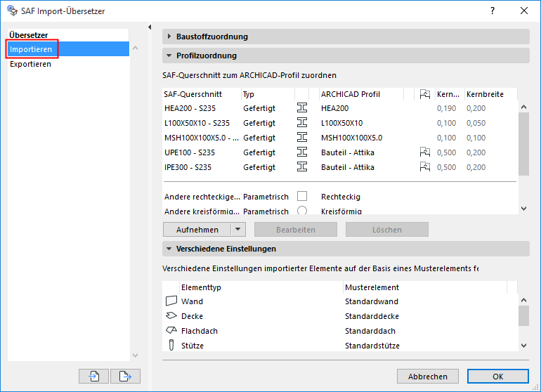Viewport: 541px width, 392px height.
Task: Confirm with the OK button
Action: click(x=497, y=376)
